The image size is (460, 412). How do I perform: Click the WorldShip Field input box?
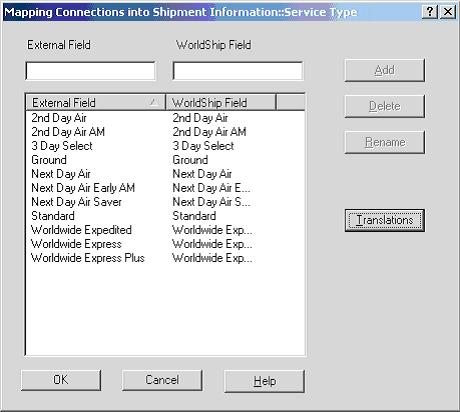tap(238, 71)
